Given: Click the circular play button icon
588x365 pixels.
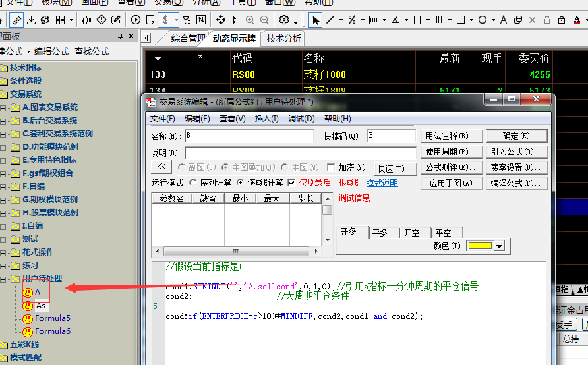Looking at the screenshot, I should click(136, 20).
